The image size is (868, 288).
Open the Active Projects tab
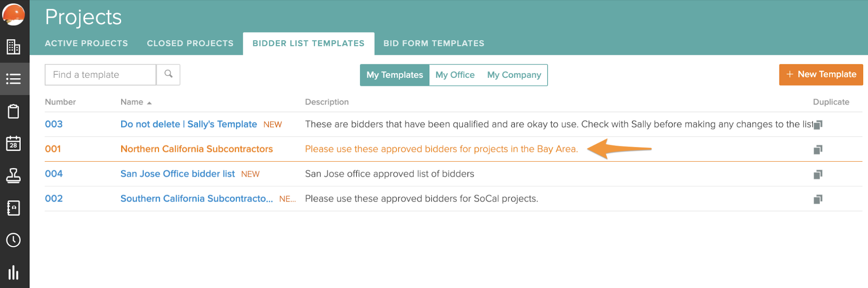(x=86, y=43)
